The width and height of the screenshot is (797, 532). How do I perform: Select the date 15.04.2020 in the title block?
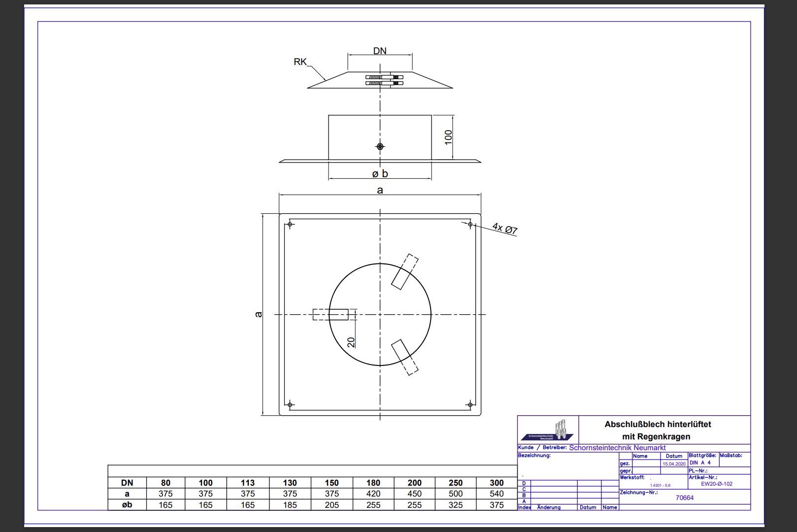tap(674, 464)
